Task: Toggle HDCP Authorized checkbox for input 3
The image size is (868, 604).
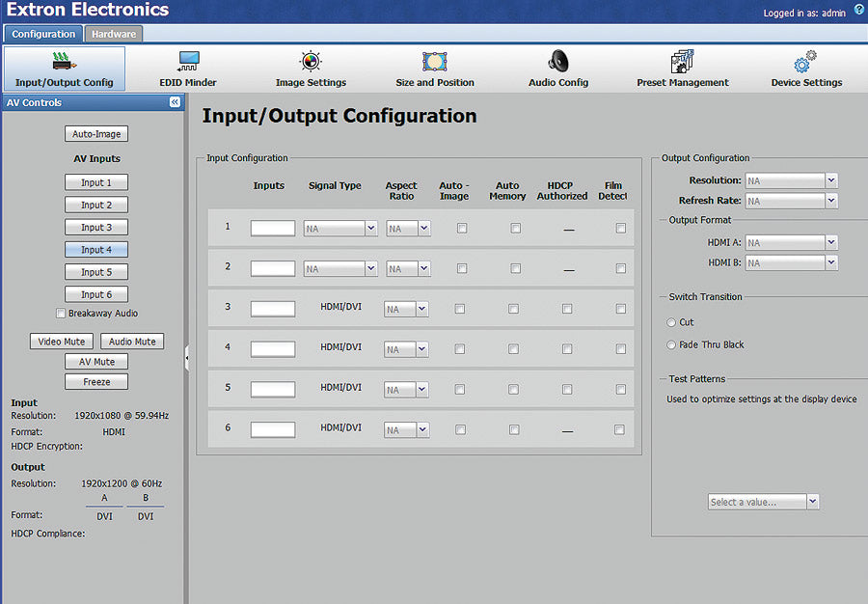Action: pos(567,309)
